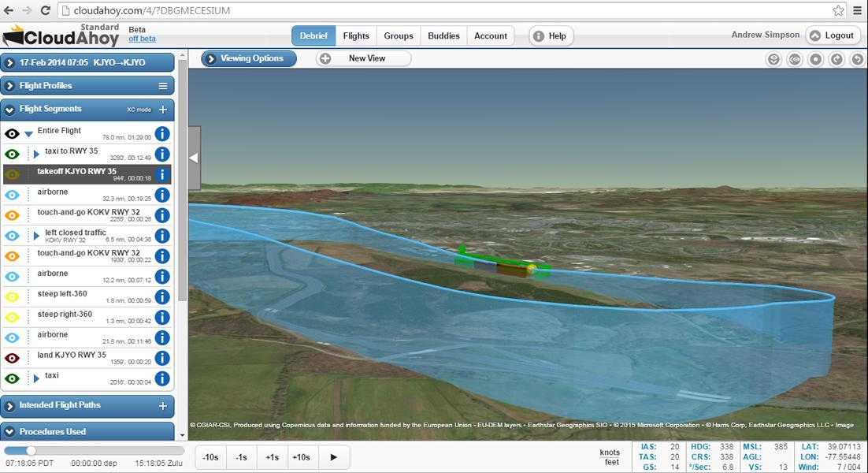Open the Account tab
This screenshot has width=868, height=473.
(x=491, y=36)
